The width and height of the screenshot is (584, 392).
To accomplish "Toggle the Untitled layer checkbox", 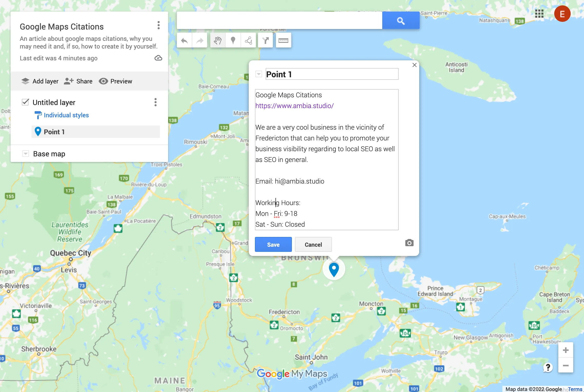I will click(x=25, y=101).
